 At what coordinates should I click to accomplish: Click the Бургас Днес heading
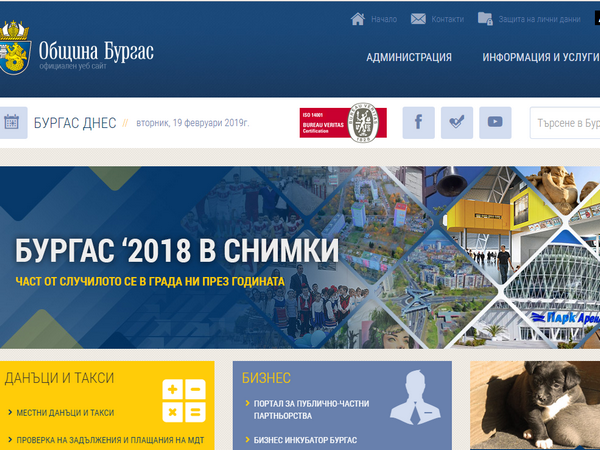pos(75,123)
